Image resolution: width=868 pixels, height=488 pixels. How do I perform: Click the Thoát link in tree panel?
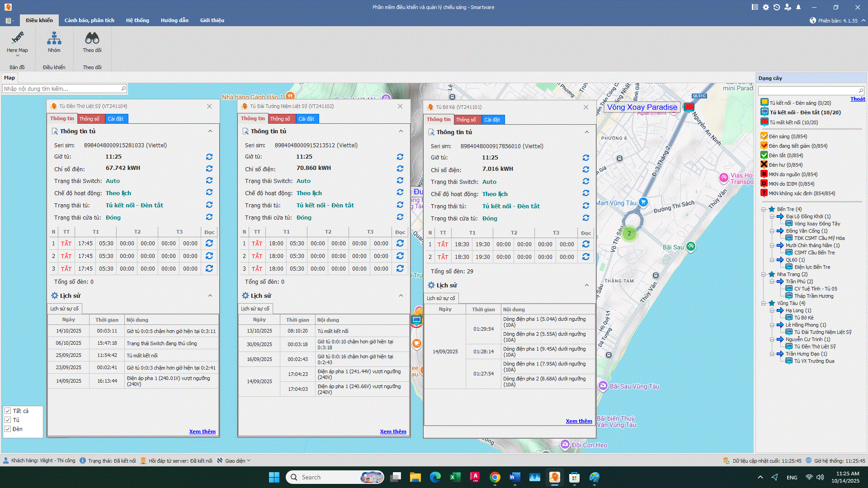(857, 99)
